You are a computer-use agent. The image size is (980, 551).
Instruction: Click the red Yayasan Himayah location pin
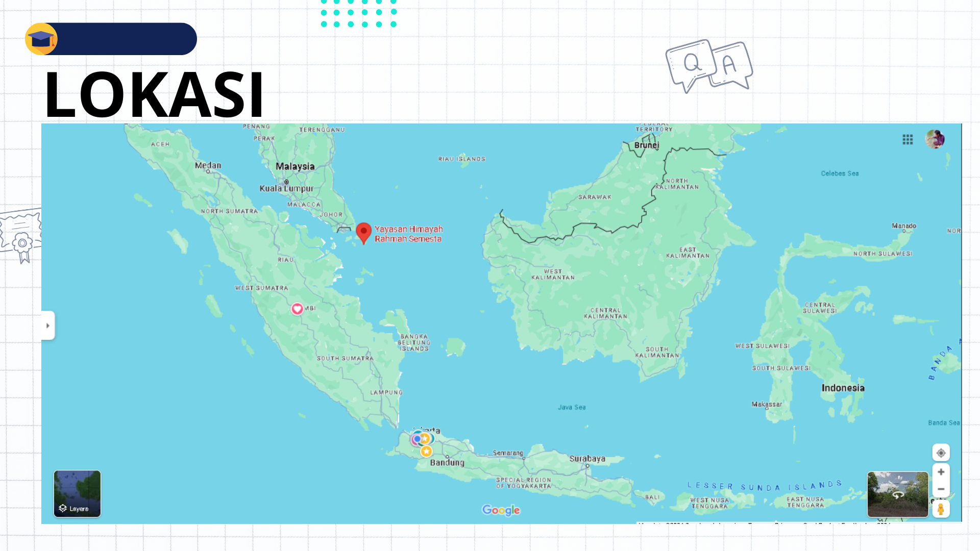[x=363, y=232]
